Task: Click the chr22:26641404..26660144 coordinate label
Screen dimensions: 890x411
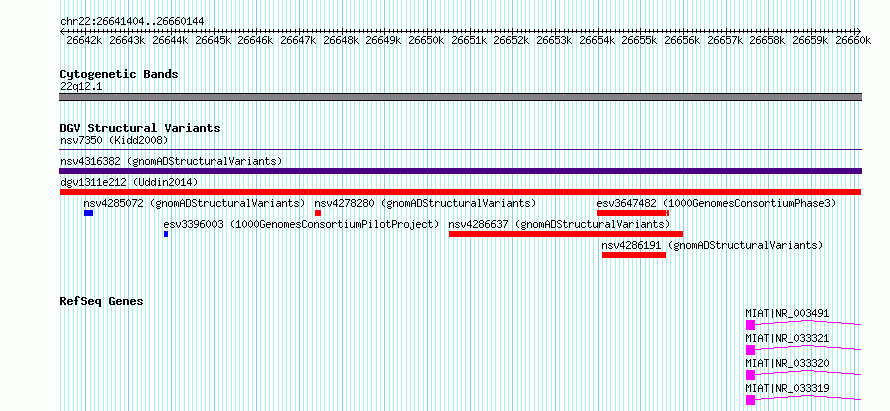Action: 132,22
